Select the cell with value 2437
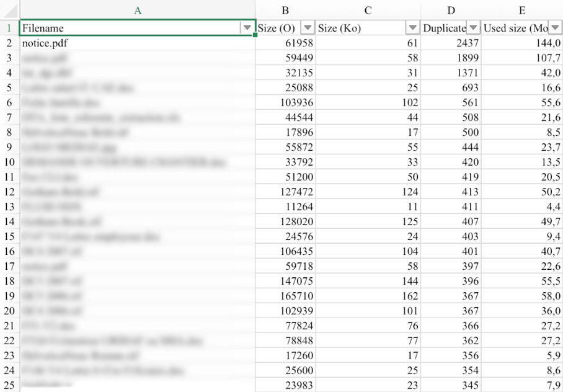This screenshot has width=563, height=392. [451, 43]
